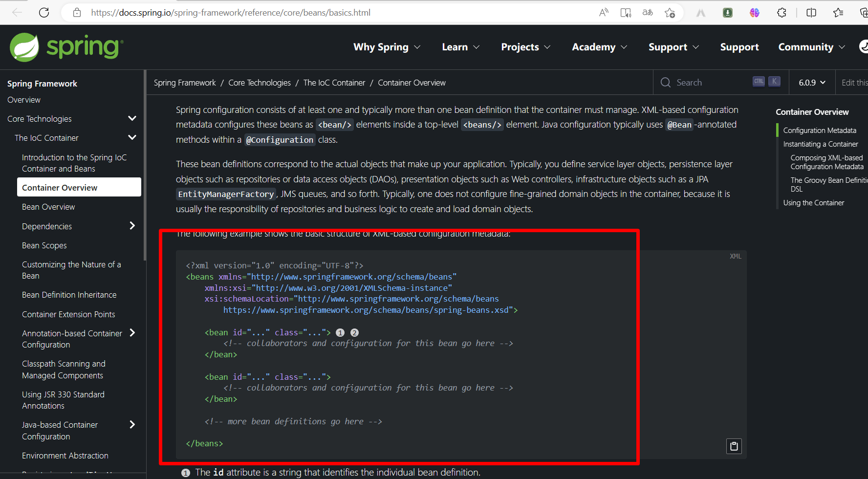Jump to Configuration Metadata section
This screenshot has height=479, width=868.
(x=820, y=131)
